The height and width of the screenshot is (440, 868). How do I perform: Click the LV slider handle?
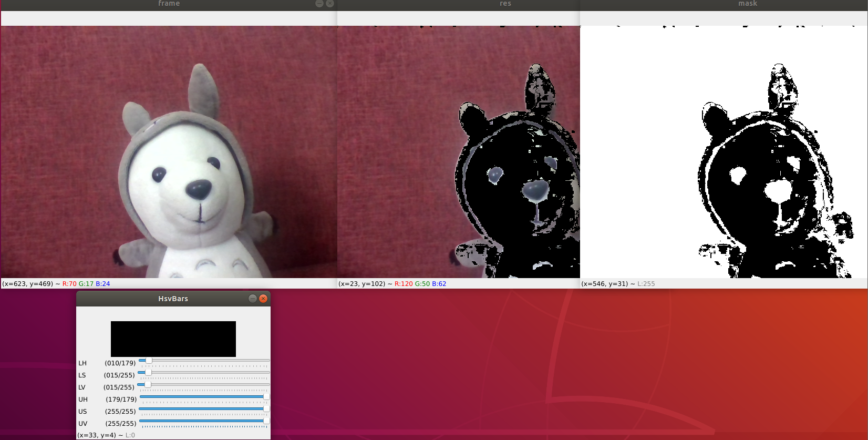[148, 385]
